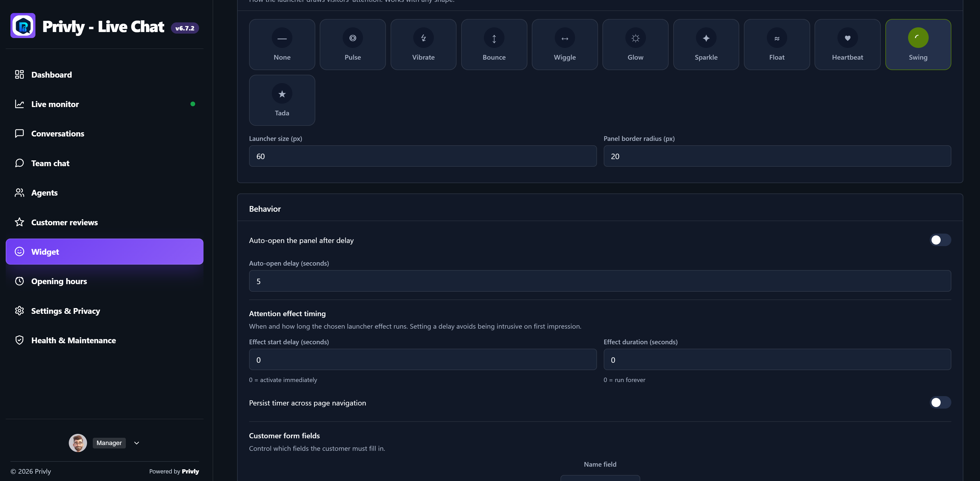This screenshot has width=980, height=481.
Task: Open Team chat in sidebar
Action: [105, 163]
